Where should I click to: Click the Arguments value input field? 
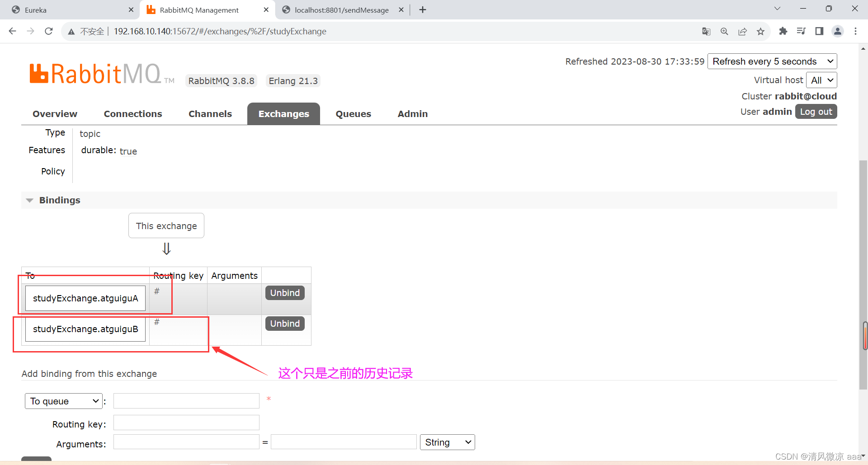(344, 442)
